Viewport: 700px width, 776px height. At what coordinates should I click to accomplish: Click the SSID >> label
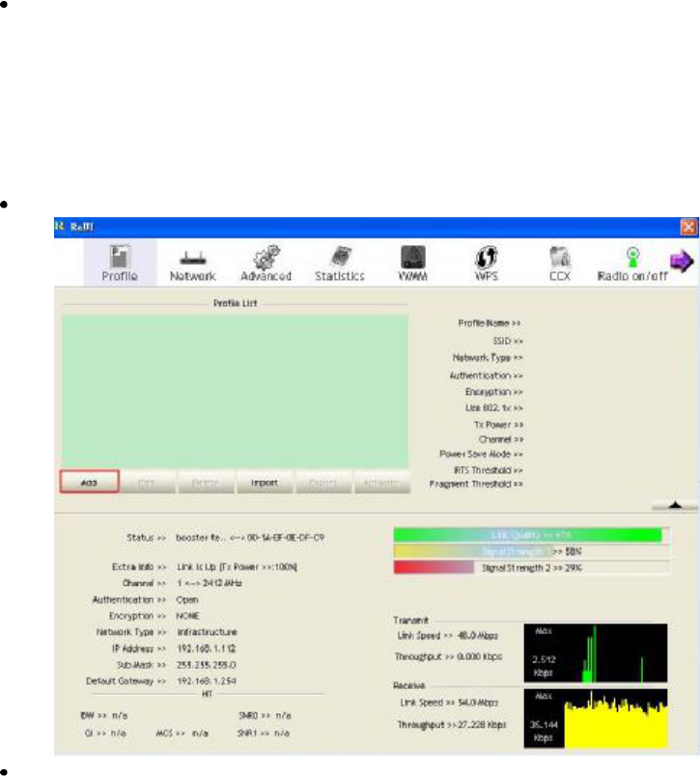tap(508, 341)
